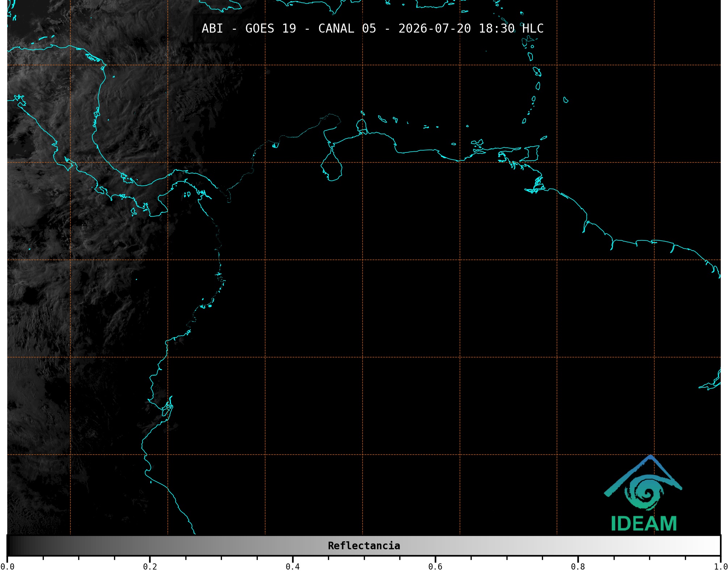Click the IDEAM hurricane swirl logo icon
The height and width of the screenshot is (571, 728).
click(x=643, y=483)
